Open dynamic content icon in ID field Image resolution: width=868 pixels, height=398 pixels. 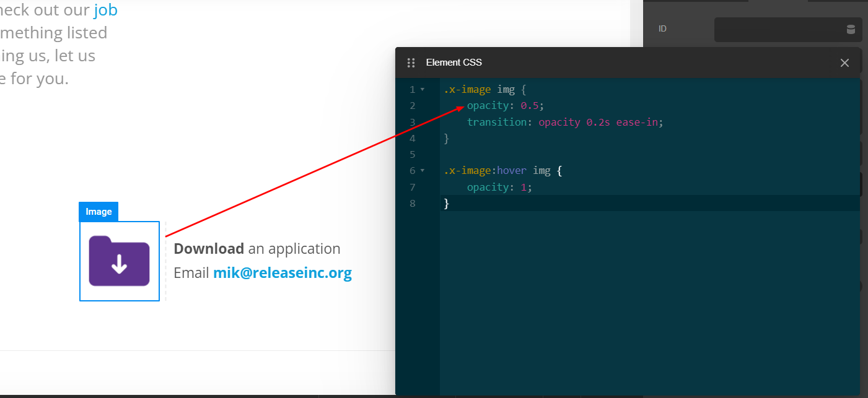[851, 29]
